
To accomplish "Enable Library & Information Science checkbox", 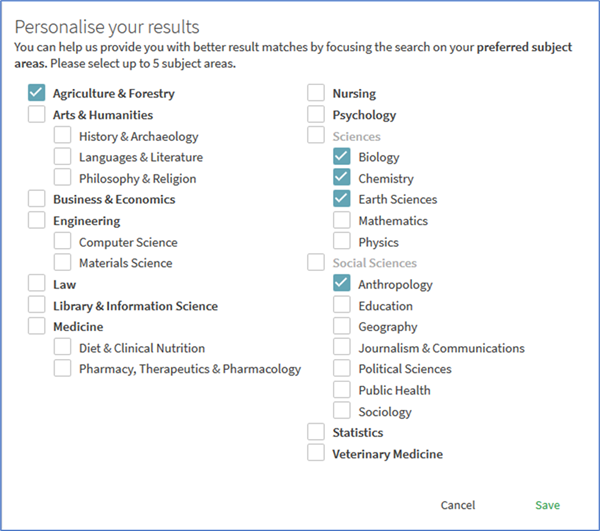I will 37,306.
